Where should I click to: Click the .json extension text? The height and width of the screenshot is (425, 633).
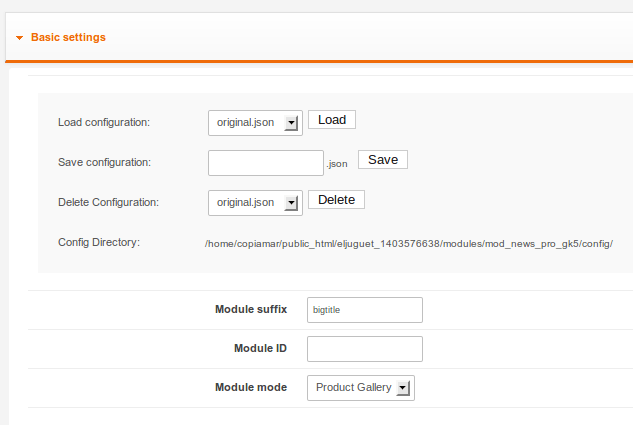coord(337,164)
